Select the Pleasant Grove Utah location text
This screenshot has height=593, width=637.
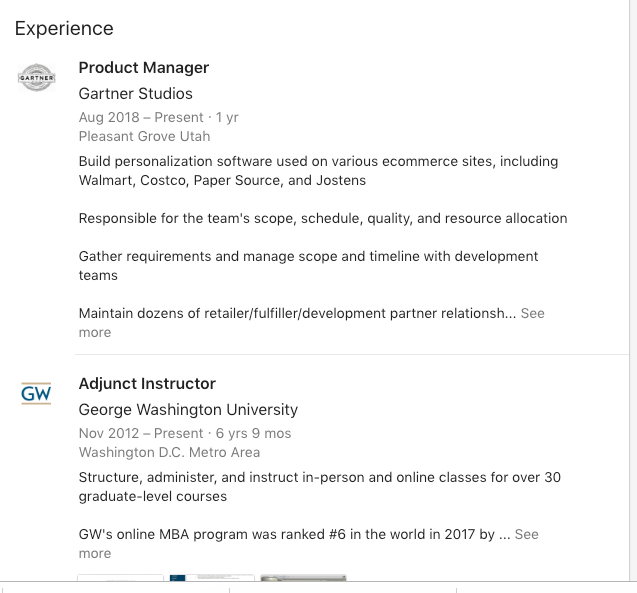[144, 136]
